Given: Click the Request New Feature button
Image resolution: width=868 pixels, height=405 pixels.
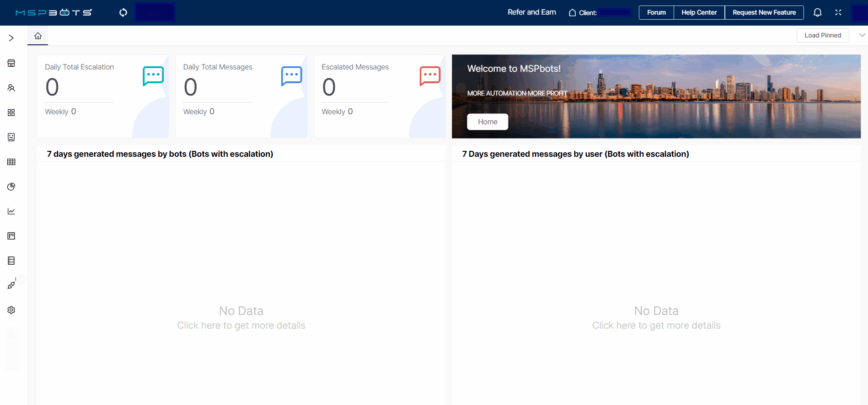Looking at the screenshot, I should (x=764, y=12).
